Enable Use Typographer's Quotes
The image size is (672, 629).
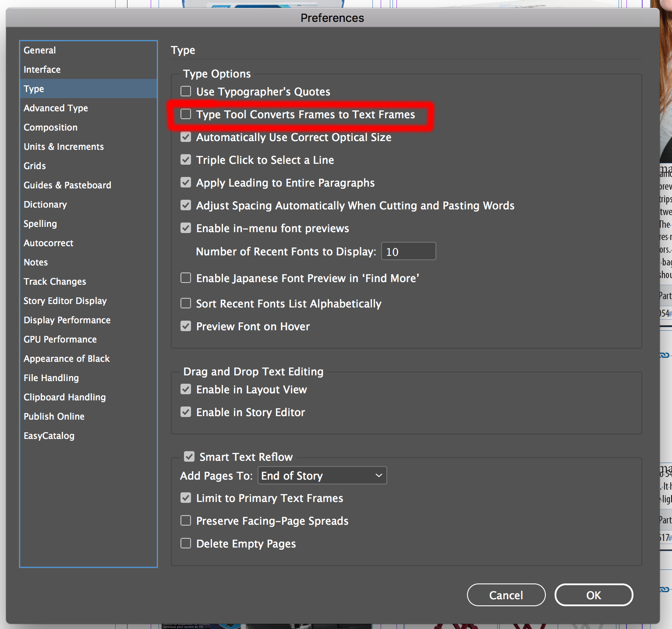[185, 91]
